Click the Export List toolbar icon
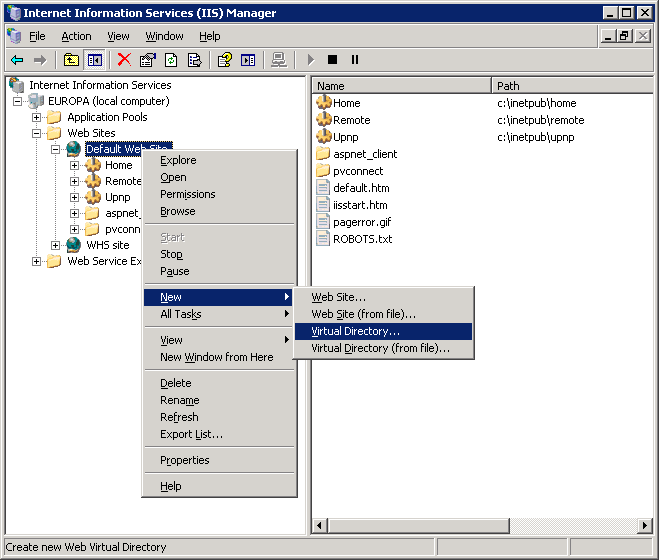This screenshot has width=659, height=560. [x=194, y=60]
